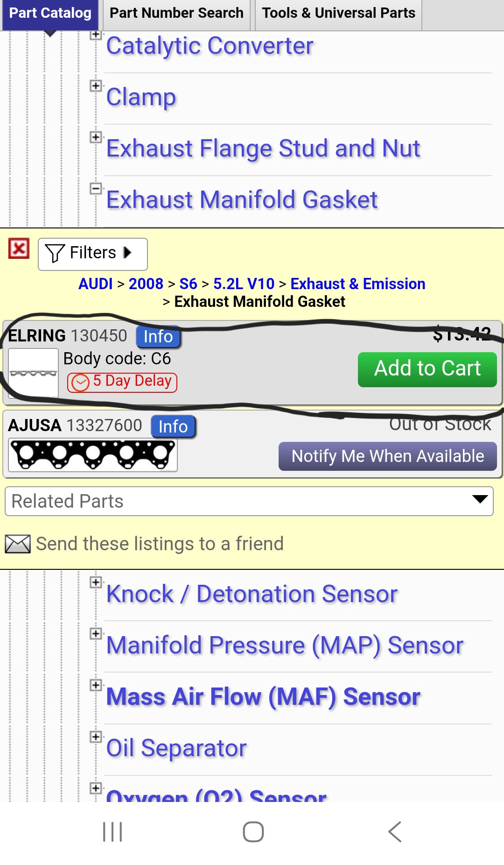The width and height of the screenshot is (504, 865).
Task: Click the 5 Day Delay clock badge
Action: coord(122,382)
